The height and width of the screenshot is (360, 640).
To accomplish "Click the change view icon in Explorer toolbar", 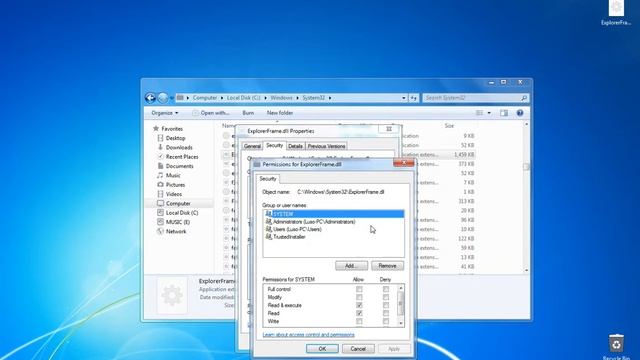I will [480, 113].
